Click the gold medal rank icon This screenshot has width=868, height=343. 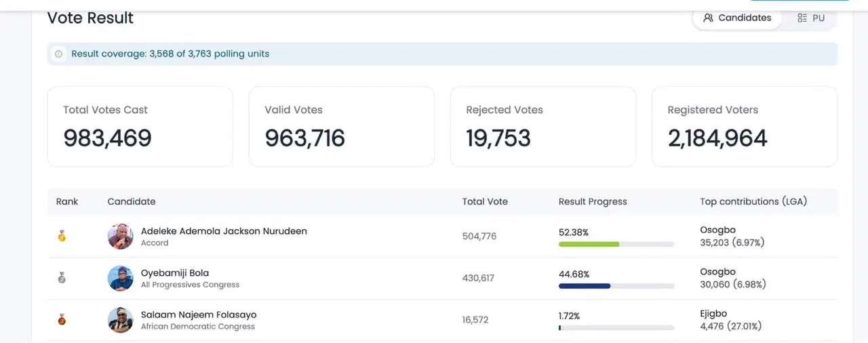click(x=62, y=236)
